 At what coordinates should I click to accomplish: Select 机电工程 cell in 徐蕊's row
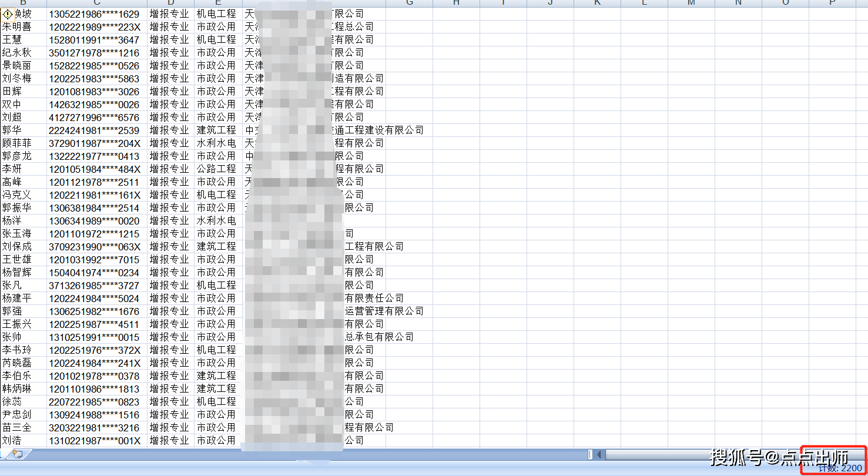tap(218, 401)
